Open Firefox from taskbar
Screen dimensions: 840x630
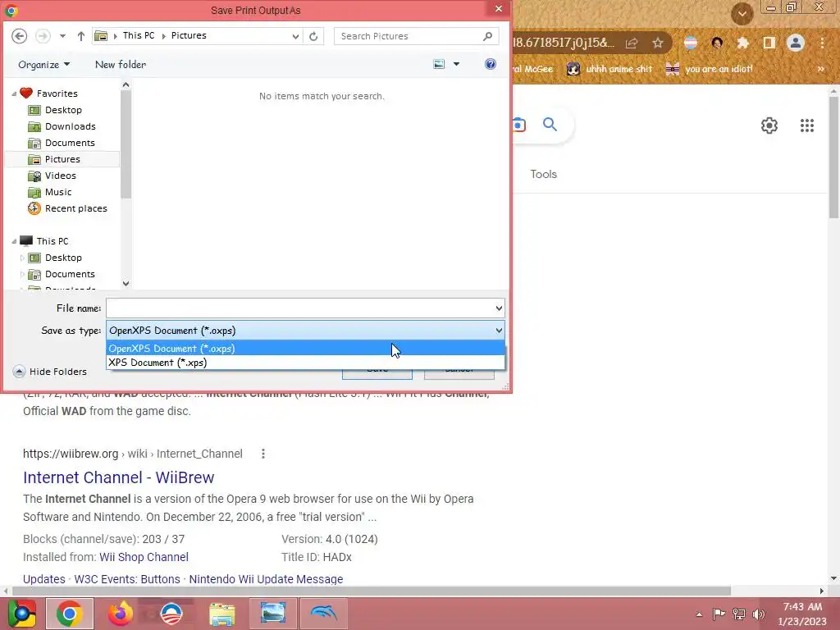pos(120,614)
